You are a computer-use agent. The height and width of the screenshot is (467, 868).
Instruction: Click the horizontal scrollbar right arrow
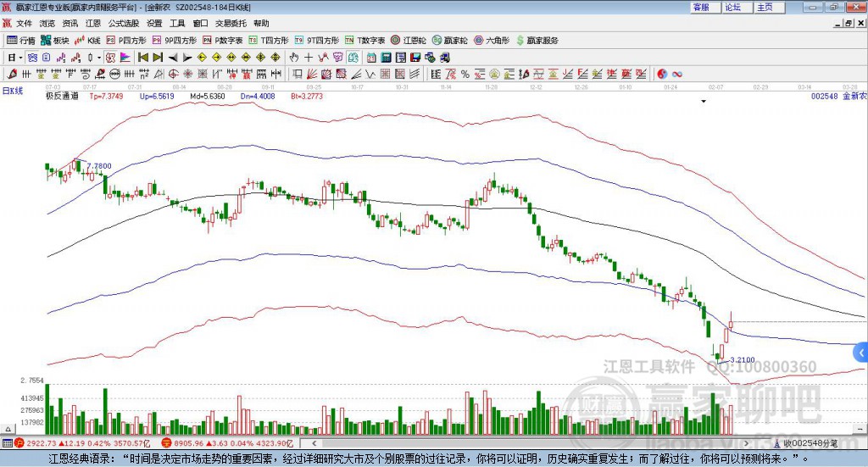click(746, 443)
